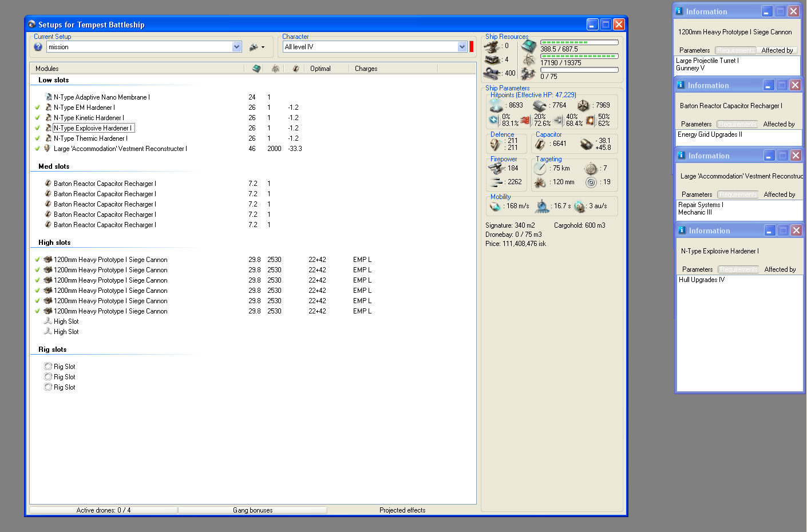
Task: Open Affected by tab in Capacitor Recharger window
Action: [778, 124]
